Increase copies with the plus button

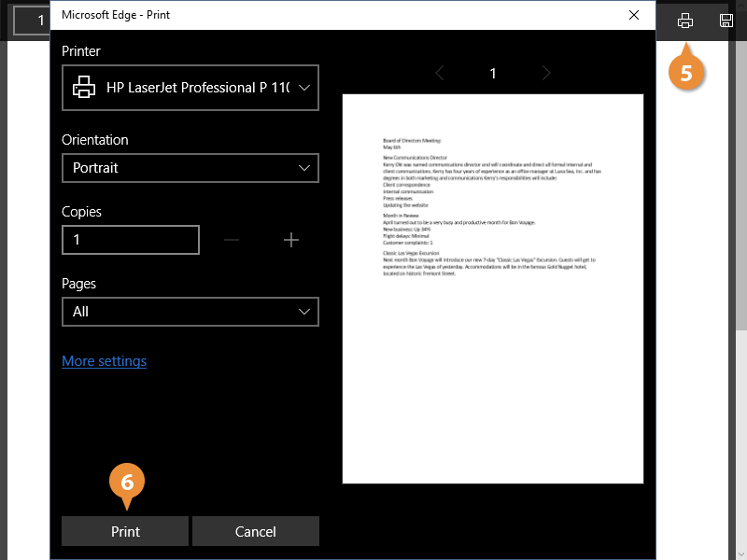(x=290, y=241)
